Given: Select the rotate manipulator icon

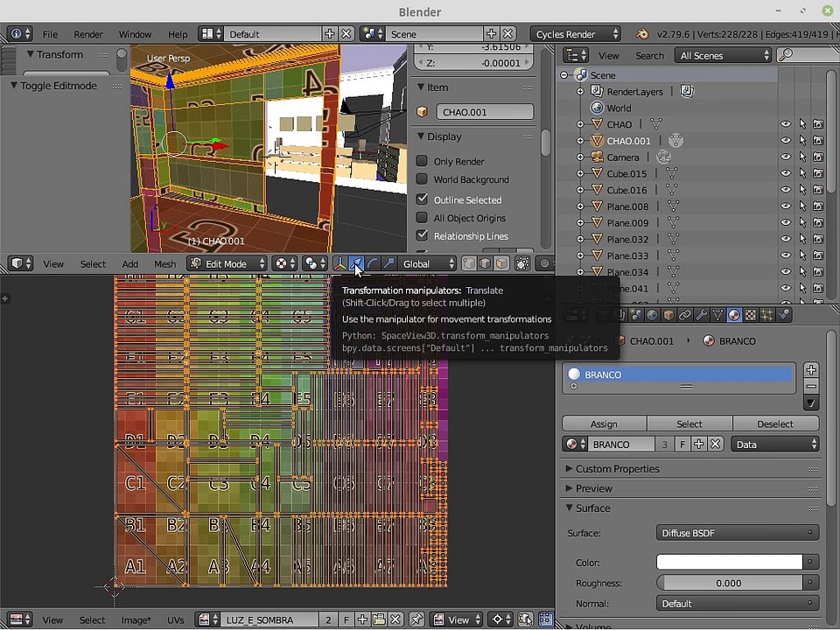Looking at the screenshot, I should (373, 263).
